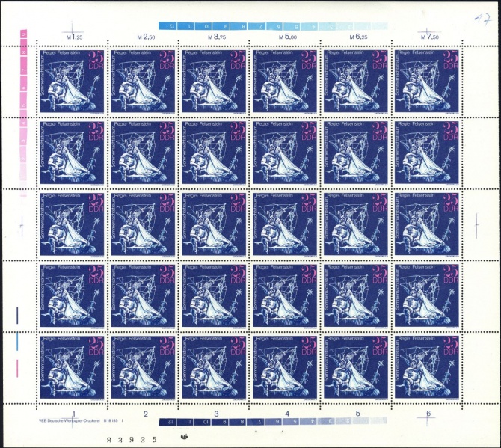Pick cell 12 of the bottom dark-blue color bar
Image resolution: width=501 pixels, height=448 pixels.
167,422
